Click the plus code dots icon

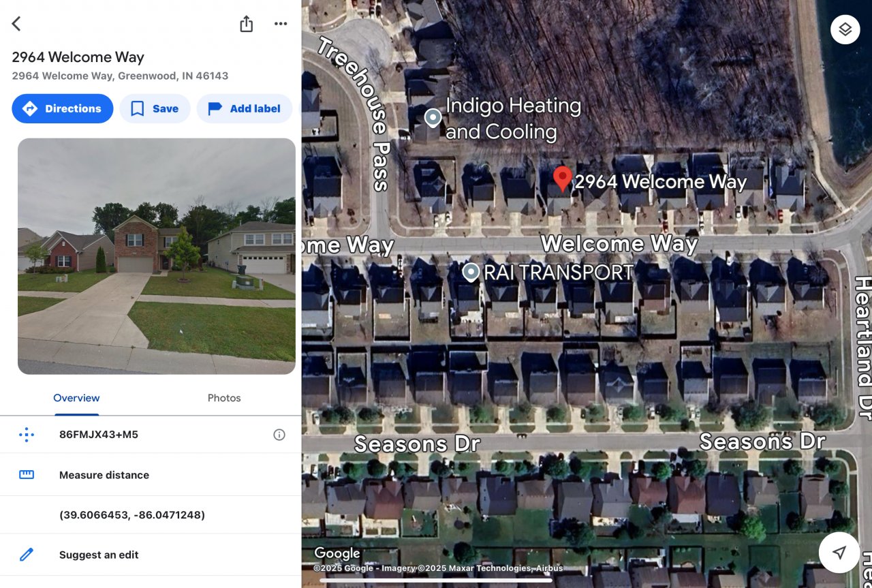pos(27,435)
